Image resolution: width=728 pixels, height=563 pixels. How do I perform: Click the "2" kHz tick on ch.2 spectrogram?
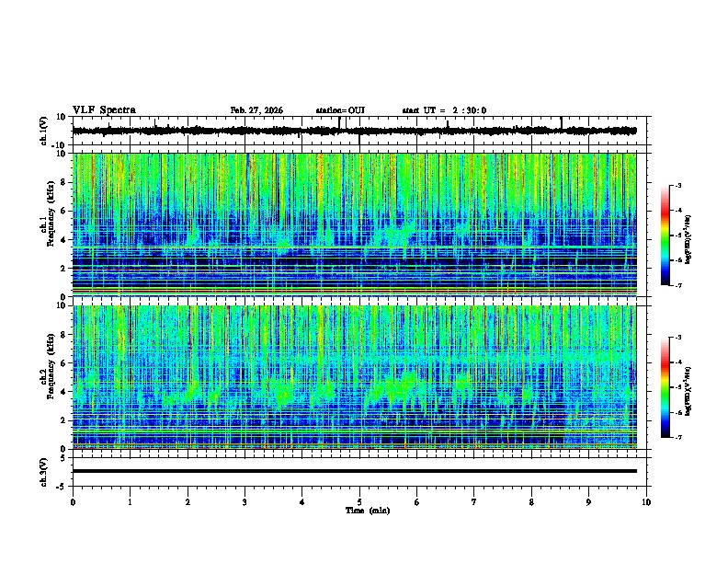pyautogui.click(x=63, y=420)
